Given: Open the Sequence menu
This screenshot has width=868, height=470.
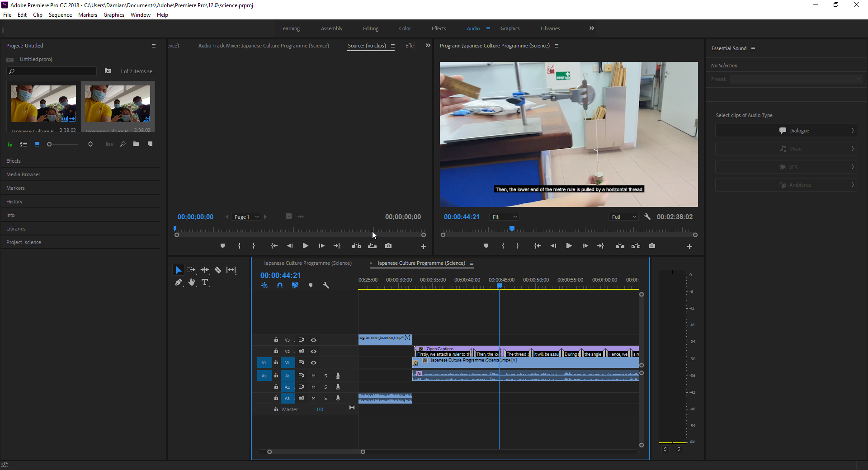Looking at the screenshot, I should [60, 15].
